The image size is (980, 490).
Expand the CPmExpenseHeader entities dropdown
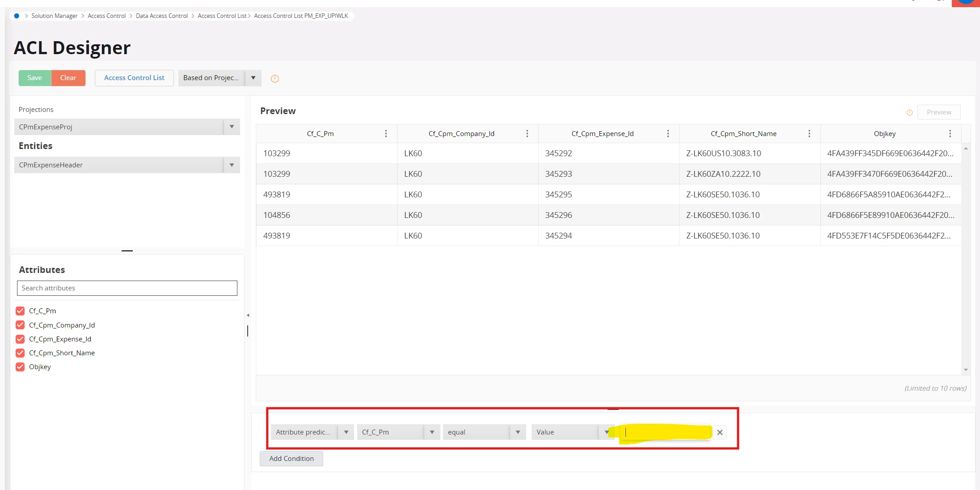click(x=232, y=165)
